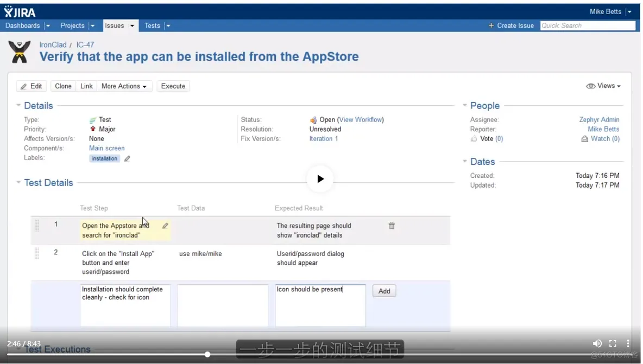Click the Clone button
The width and height of the screenshot is (643, 364).
(x=63, y=86)
